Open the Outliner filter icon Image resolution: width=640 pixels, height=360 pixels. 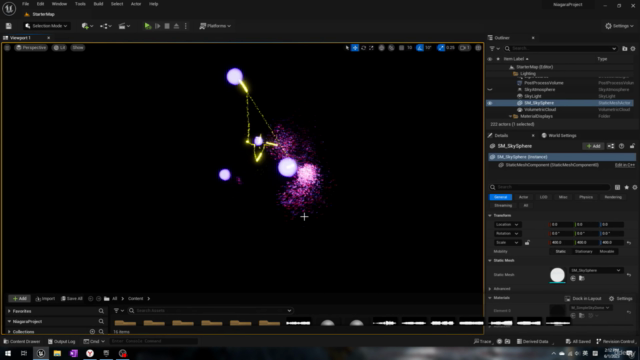tap(494, 49)
